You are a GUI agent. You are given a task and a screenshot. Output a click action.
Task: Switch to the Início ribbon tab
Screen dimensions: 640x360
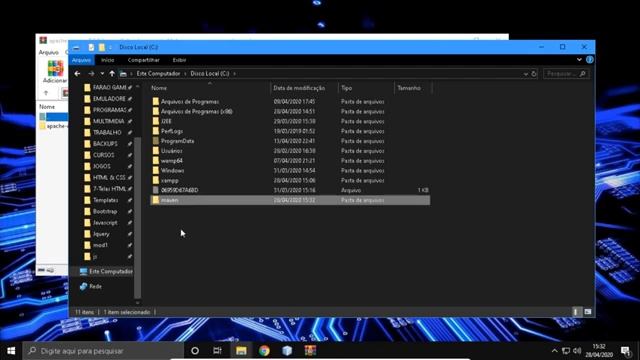pos(108,60)
